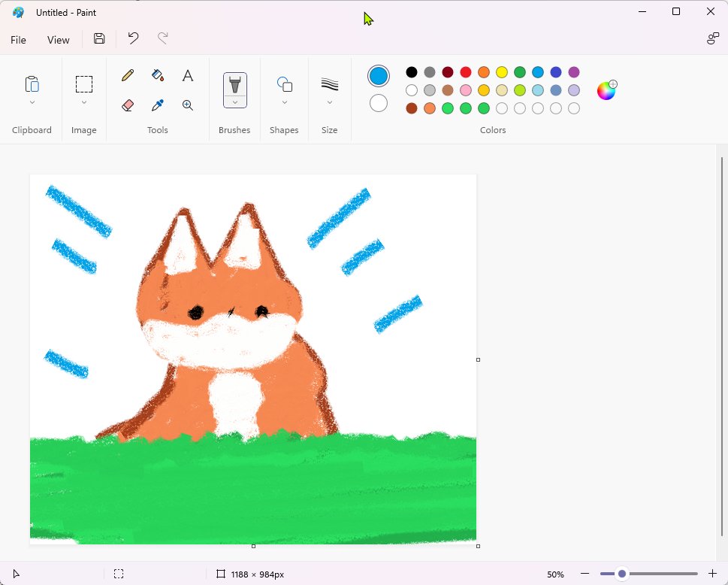Expand the Paste dropdown arrow
The width and height of the screenshot is (728, 585).
click(x=32, y=102)
